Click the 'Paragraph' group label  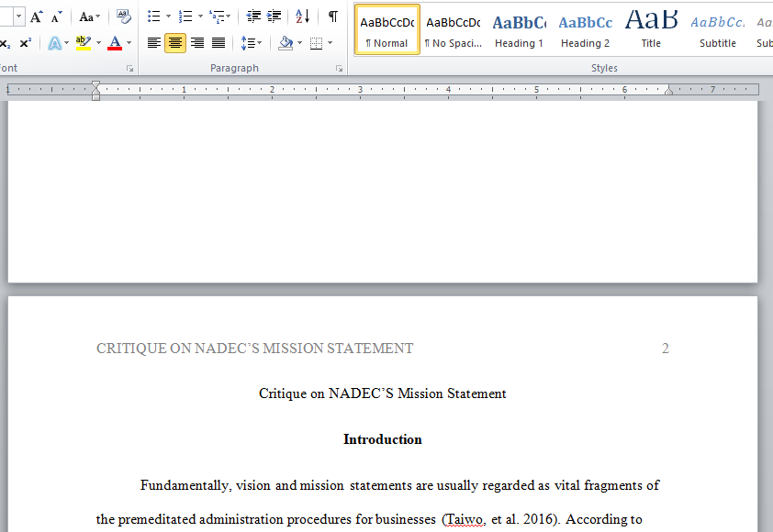pos(234,68)
